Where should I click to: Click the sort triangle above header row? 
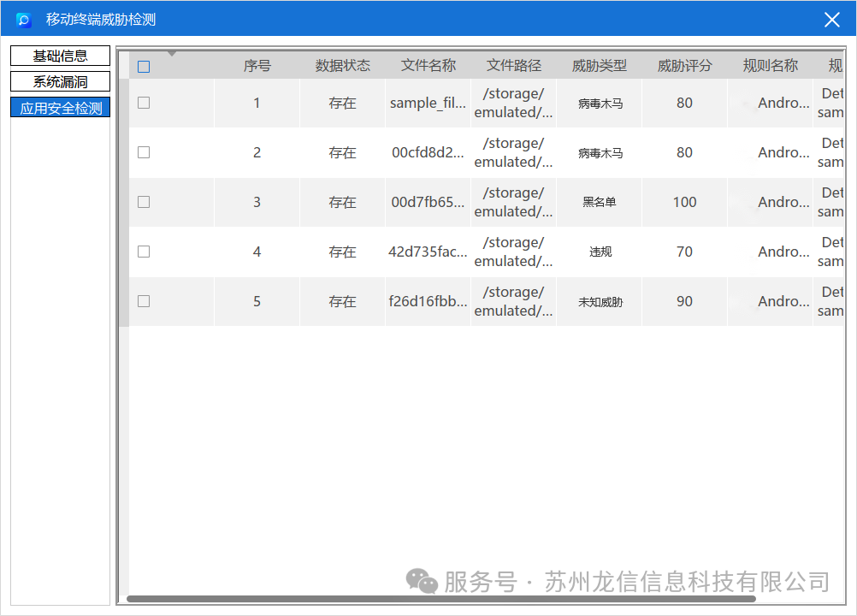pyautogui.click(x=172, y=54)
